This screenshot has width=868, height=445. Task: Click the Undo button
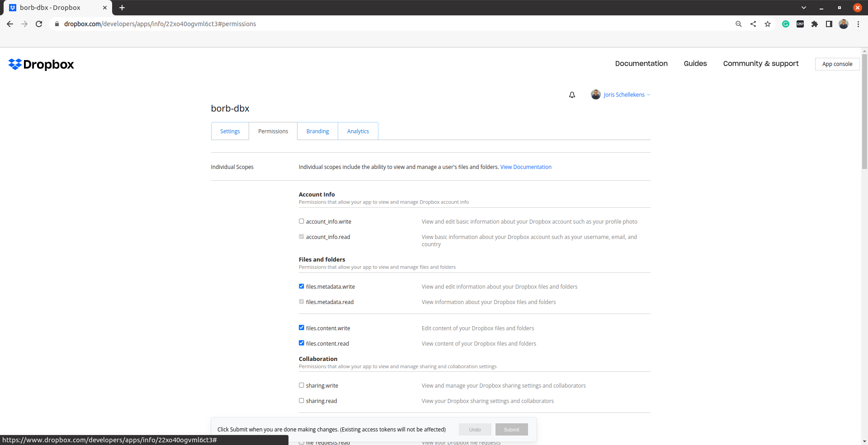(x=475, y=430)
